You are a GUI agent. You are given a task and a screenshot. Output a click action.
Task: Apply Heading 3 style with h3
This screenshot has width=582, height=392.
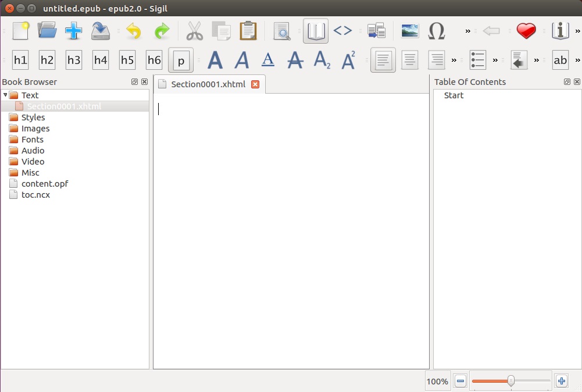coord(74,60)
